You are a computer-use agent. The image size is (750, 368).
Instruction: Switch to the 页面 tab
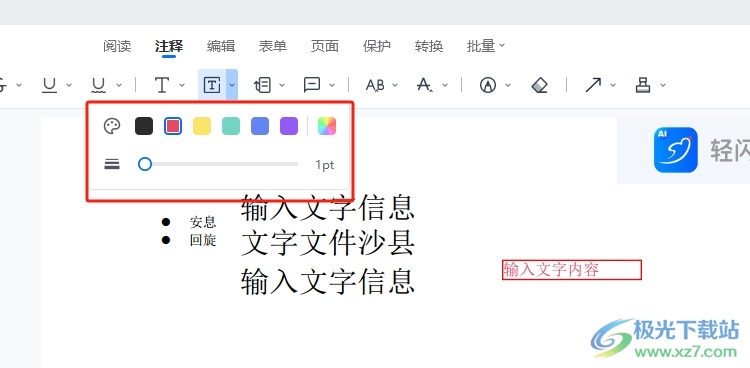pos(325,46)
